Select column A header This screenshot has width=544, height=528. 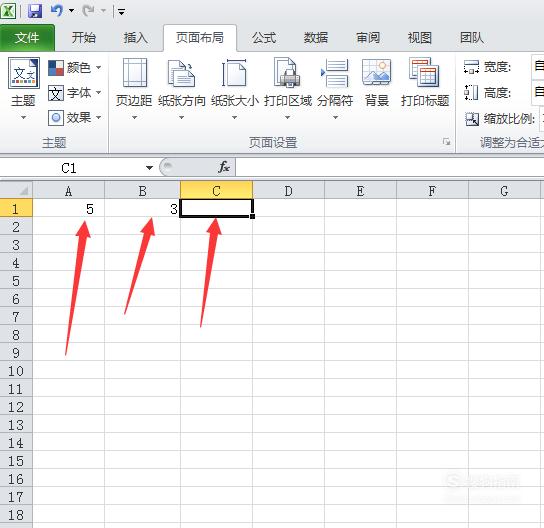(69, 190)
